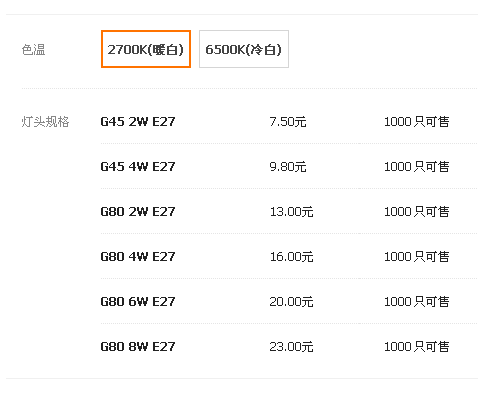Click the 7.50元 price
The image size is (478, 403).
(x=288, y=122)
